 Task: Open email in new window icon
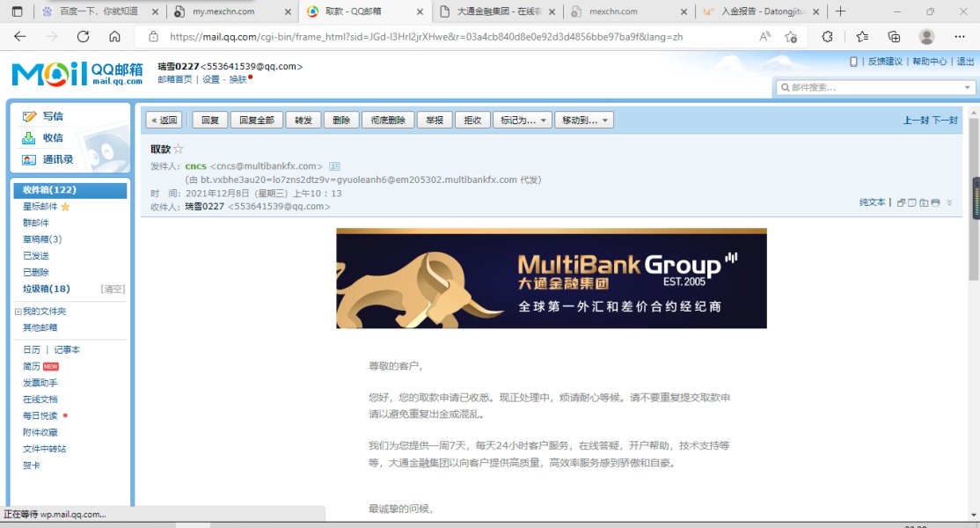point(901,202)
